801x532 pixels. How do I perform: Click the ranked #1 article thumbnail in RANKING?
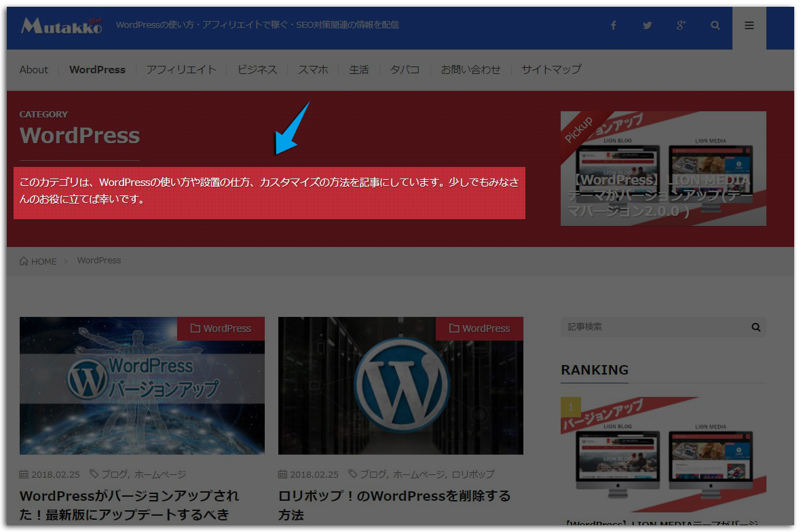[x=663, y=453]
